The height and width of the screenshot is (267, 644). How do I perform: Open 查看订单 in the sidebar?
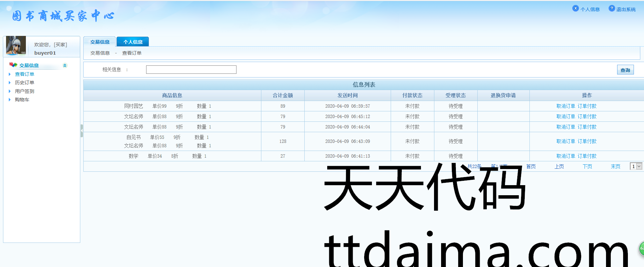(25, 74)
